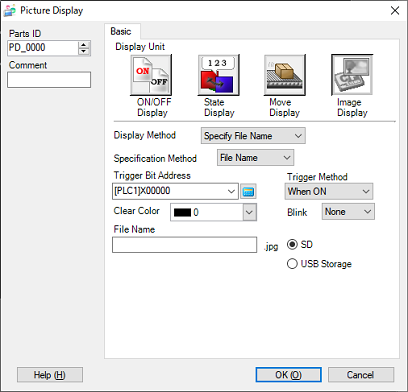This screenshot has width=408, height=392.
Task: Expand the Specification Method File Name dropdown
Action: point(255,158)
